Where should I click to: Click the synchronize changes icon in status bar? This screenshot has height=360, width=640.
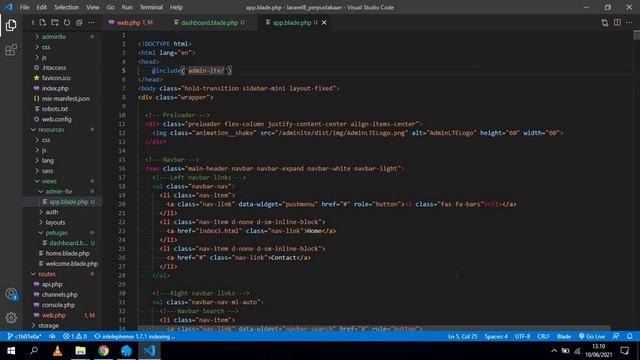tap(52, 336)
